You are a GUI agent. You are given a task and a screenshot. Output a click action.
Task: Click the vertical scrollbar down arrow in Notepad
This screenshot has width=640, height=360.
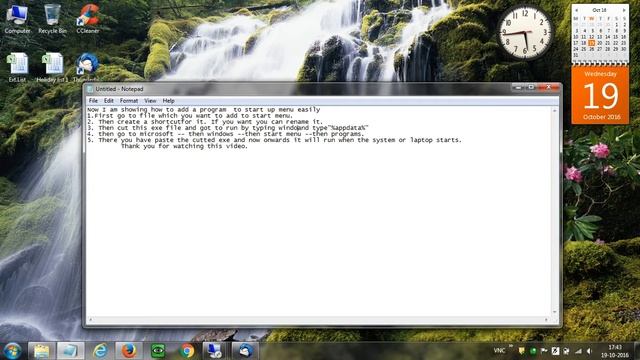pos(554,312)
